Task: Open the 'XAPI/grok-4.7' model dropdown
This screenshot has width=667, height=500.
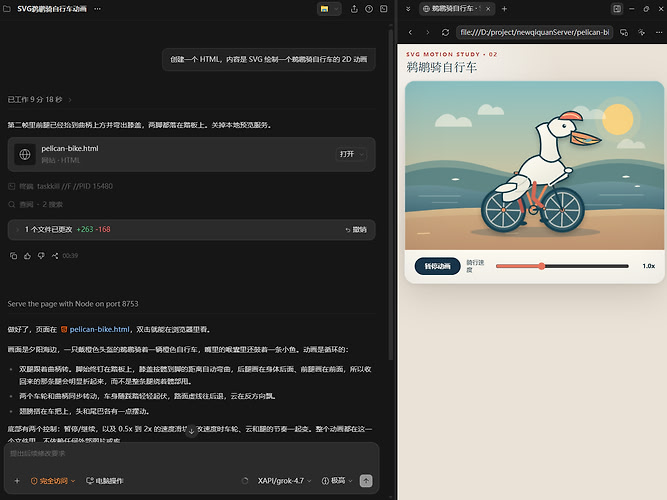Action: click(285, 481)
